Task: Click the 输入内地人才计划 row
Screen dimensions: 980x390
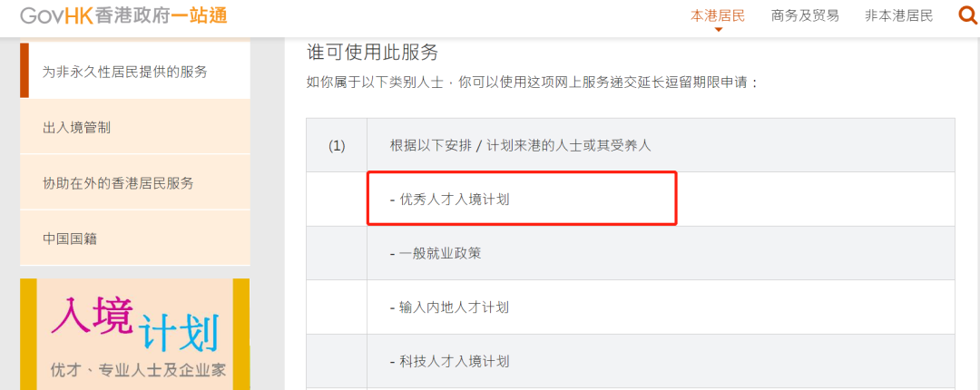Action: click(661, 307)
